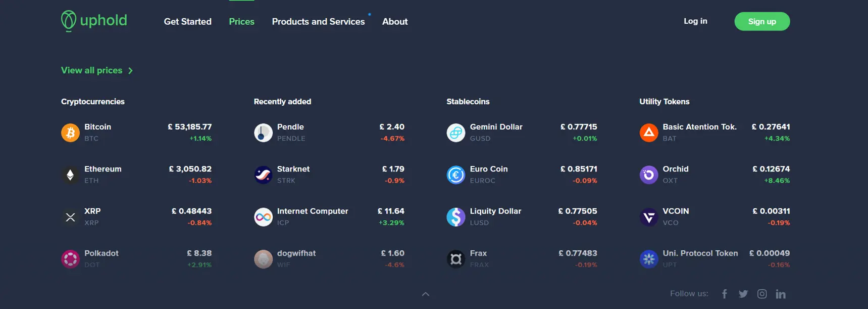Open the Pendle name link
868x309 pixels.
pyautogui.click(x=290, y=127)
